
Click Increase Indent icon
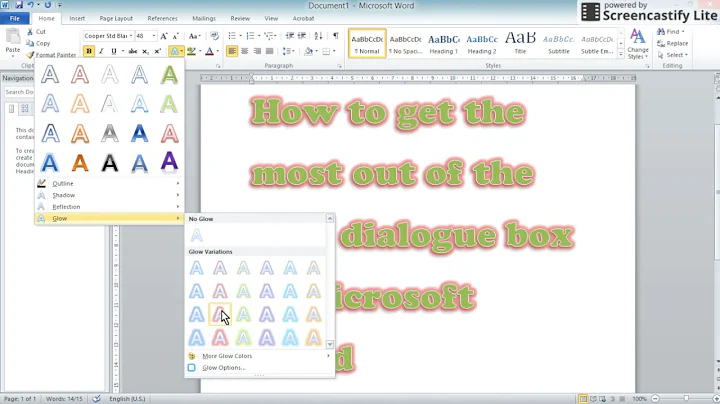point(302,36)
